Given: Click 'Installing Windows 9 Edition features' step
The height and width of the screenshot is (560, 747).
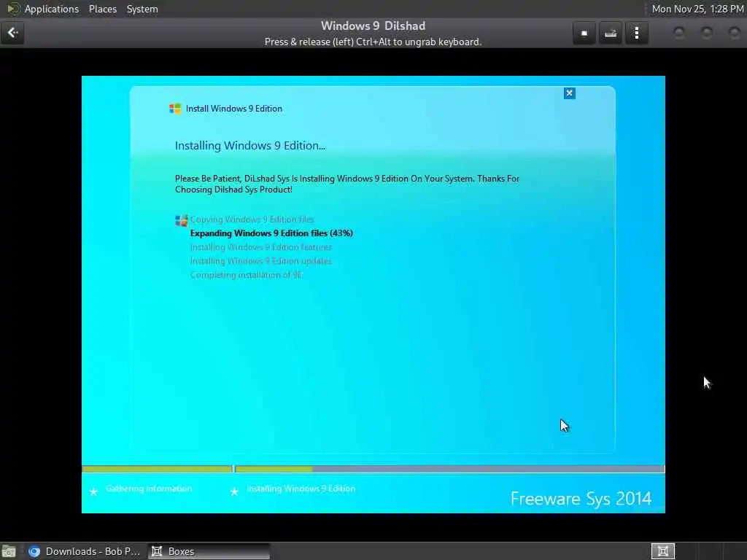Looking at the screenshot, I should [261, 247].
